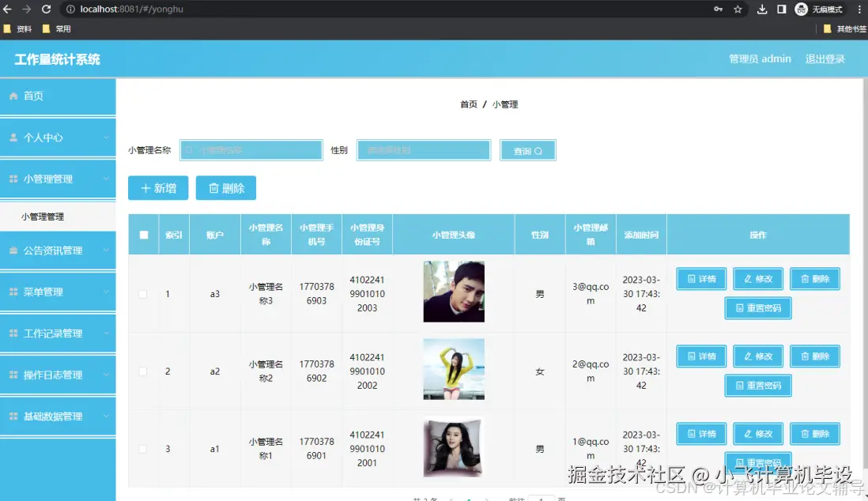Viewport: 868px width, 501px height.
Task: Click the person icon beside 个人中心
Action: click(x=13, y=137)
